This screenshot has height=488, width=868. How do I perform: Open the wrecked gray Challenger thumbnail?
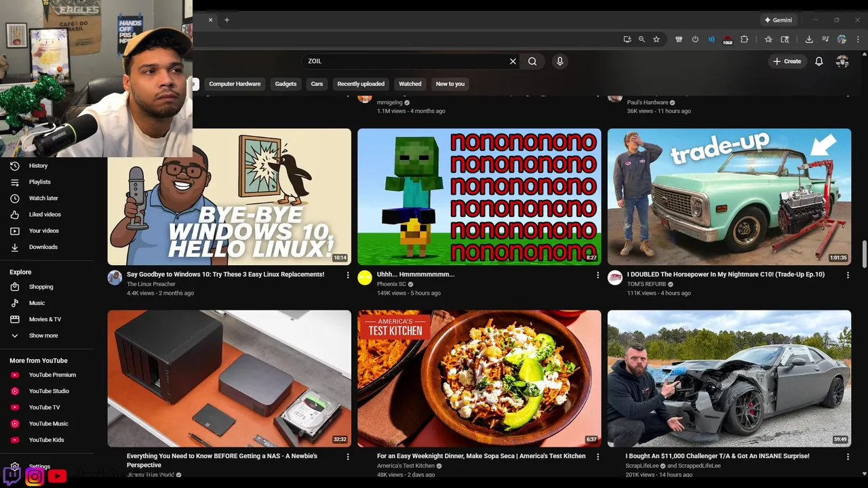click(729, 378)
